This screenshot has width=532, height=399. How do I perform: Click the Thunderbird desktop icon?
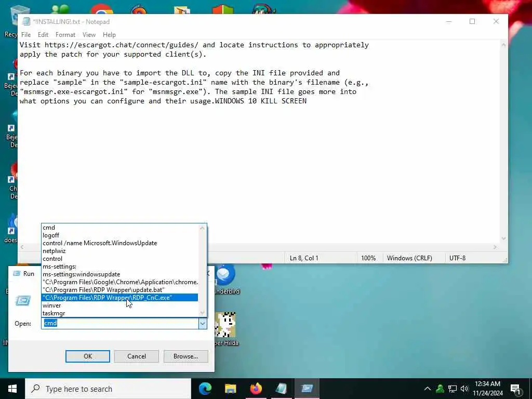point(225,280)
